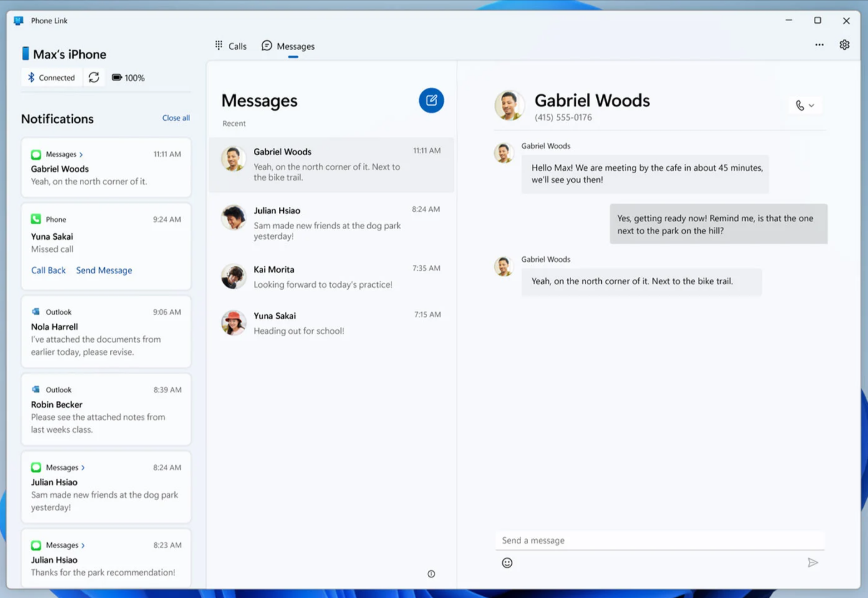The image size is (868, 598).
Task: Open the Kai Morita conversation
Action: click(331, 276)
